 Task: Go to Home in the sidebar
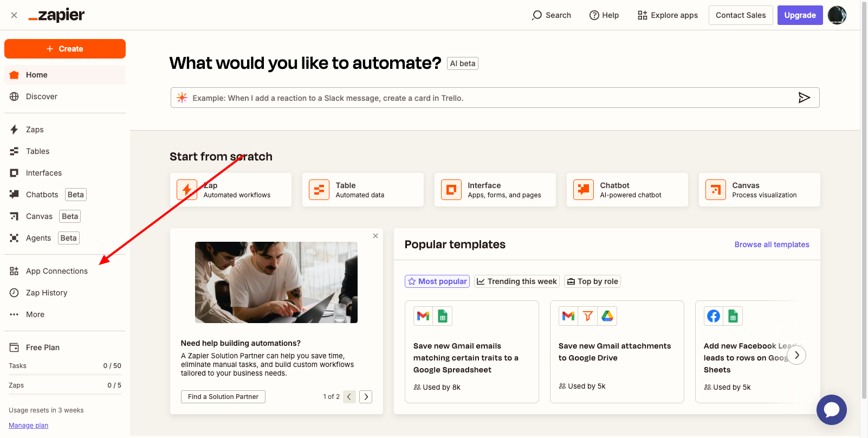click(x=65, y=75)
